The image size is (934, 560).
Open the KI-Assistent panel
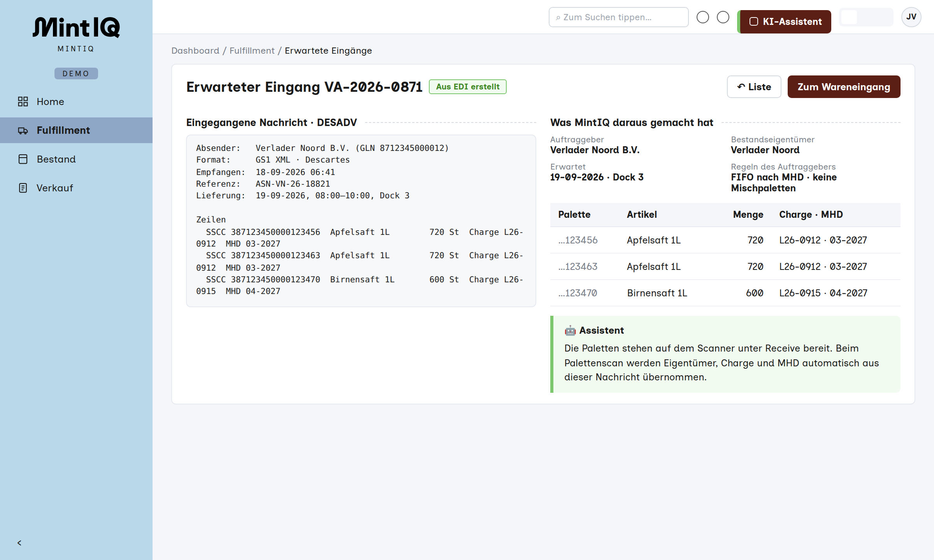tap(785, 21)
